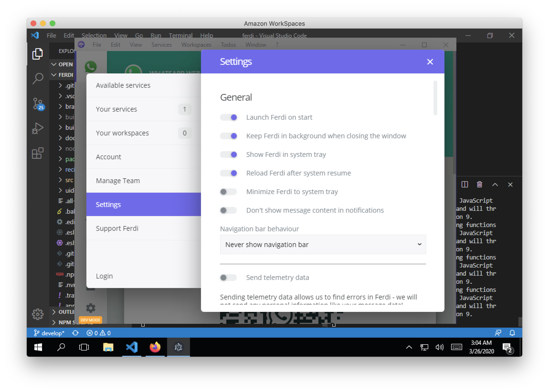This screenshot has width=549, height=392.
Task: Switch to Visual Studio Code on the taskbar
Action: pos(132,347)
